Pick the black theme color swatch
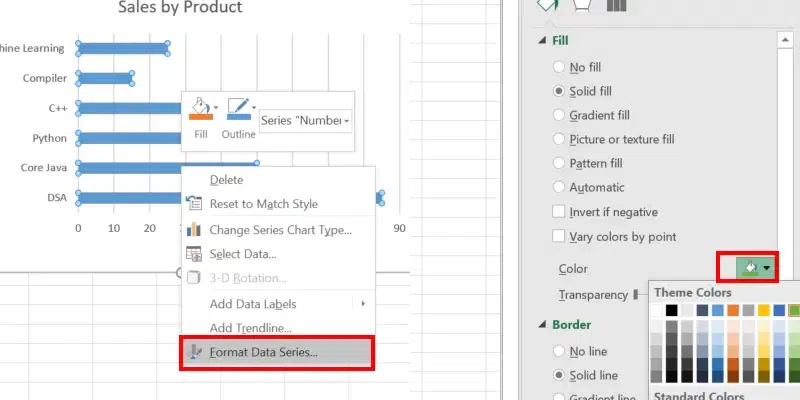 click(672, 311)
